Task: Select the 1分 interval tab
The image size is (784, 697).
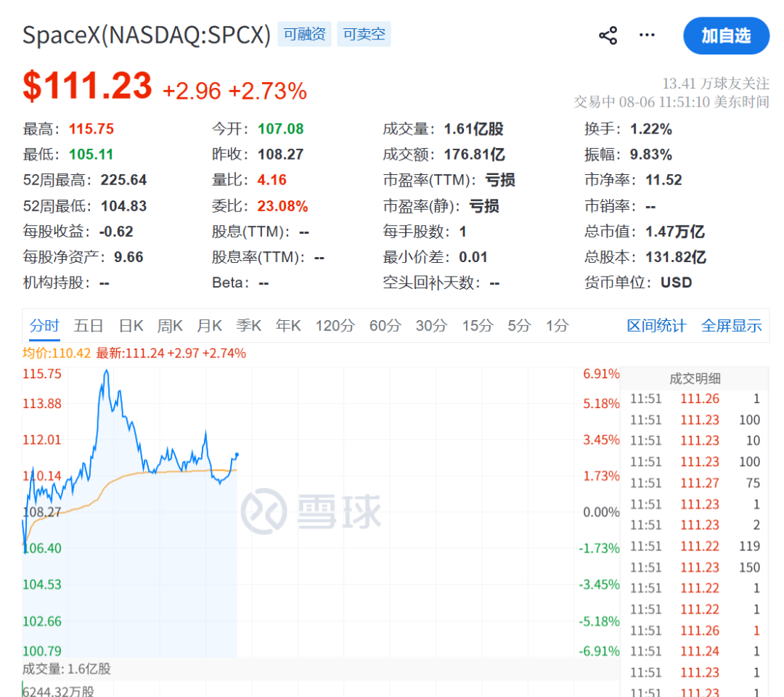Action: pyautogui.click(x=558, y=325)
